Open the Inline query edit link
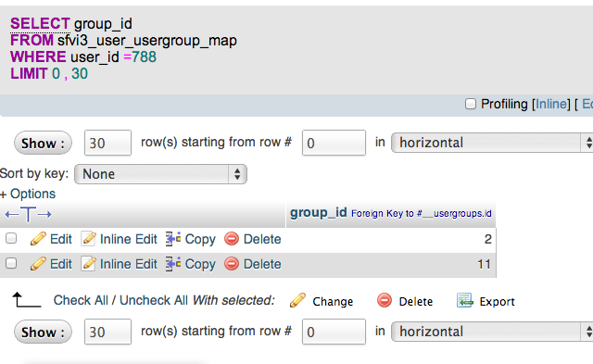Image resolution: width=593 pixels, height=364 pixels. click(x=551, y=104)
